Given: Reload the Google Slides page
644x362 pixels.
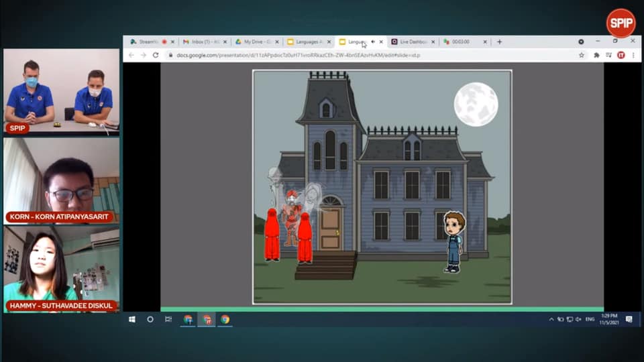Looking at the screenshot, I should [x=156, y=55].
